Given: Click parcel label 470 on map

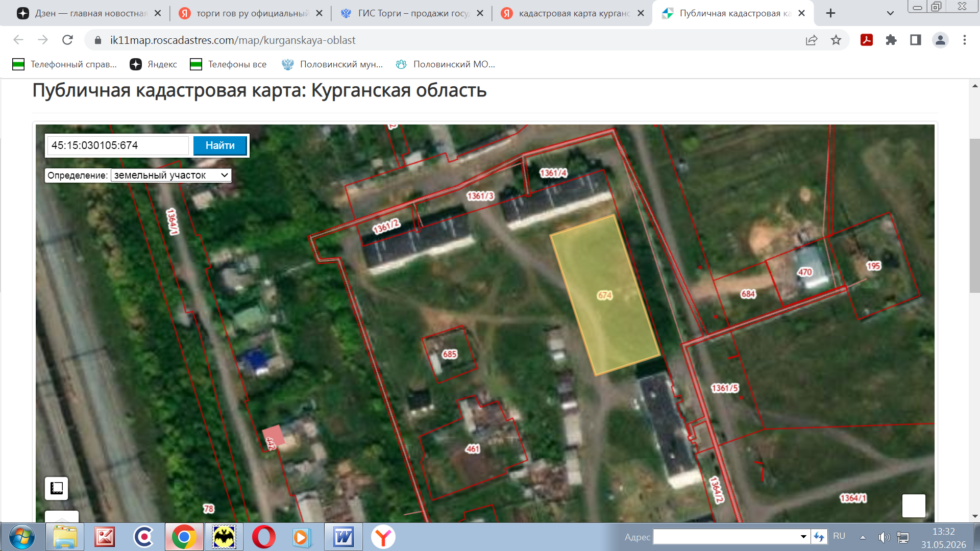Looking at the screenshot, I should (805, 272).
